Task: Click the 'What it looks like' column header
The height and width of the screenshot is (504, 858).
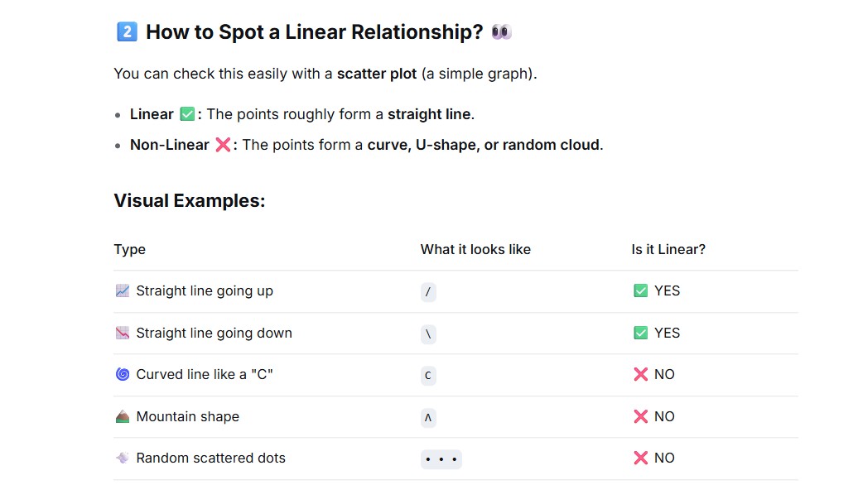Action: 475,249
